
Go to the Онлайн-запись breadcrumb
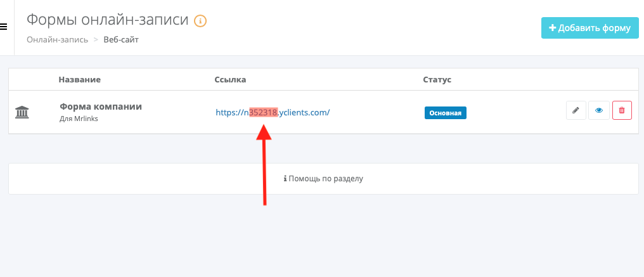coord(57,39)
